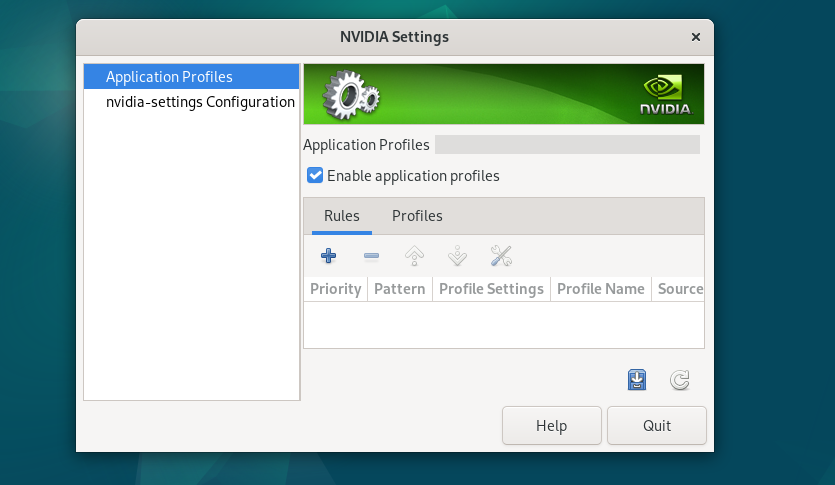Decrease rule priority with down arrow icon
The height and width of the screenshot is (485, 835).
point(457,256)
